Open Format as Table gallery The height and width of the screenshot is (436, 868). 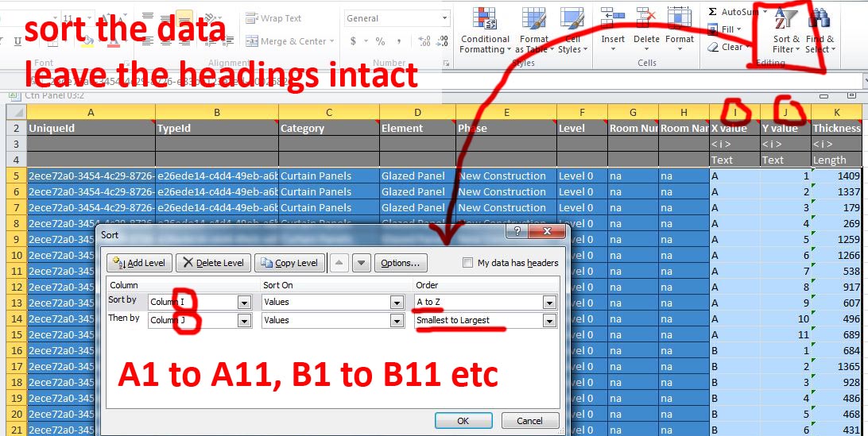click(533, 30)
